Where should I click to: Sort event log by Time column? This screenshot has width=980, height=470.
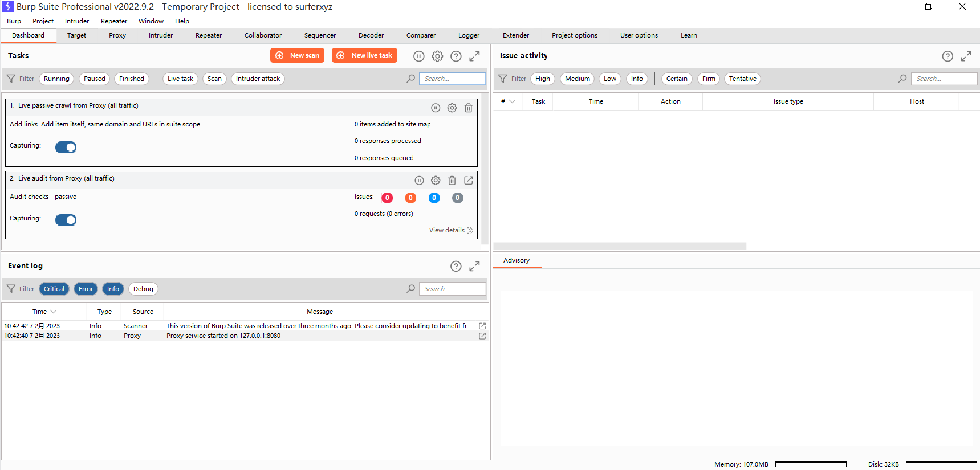[x=44, y=312]
